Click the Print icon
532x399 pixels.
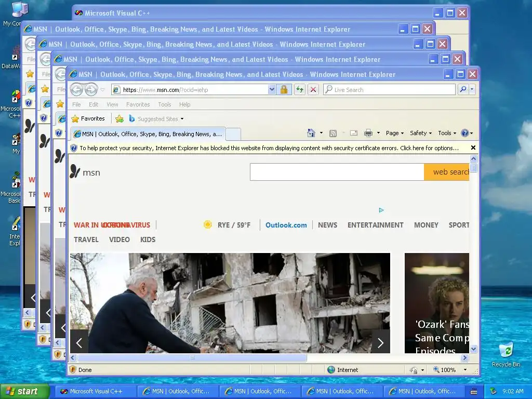[368, 133]
